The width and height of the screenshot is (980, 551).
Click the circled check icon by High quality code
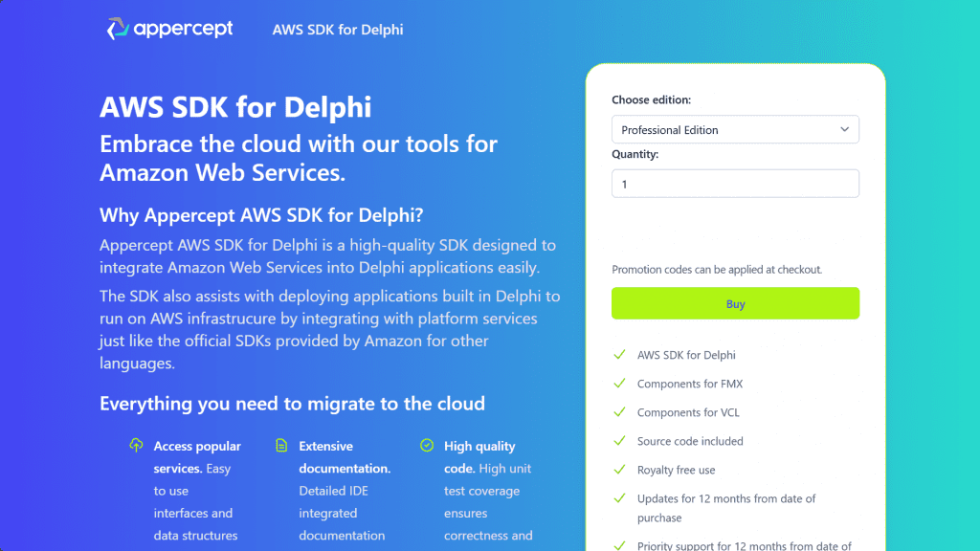coord(427,446)
